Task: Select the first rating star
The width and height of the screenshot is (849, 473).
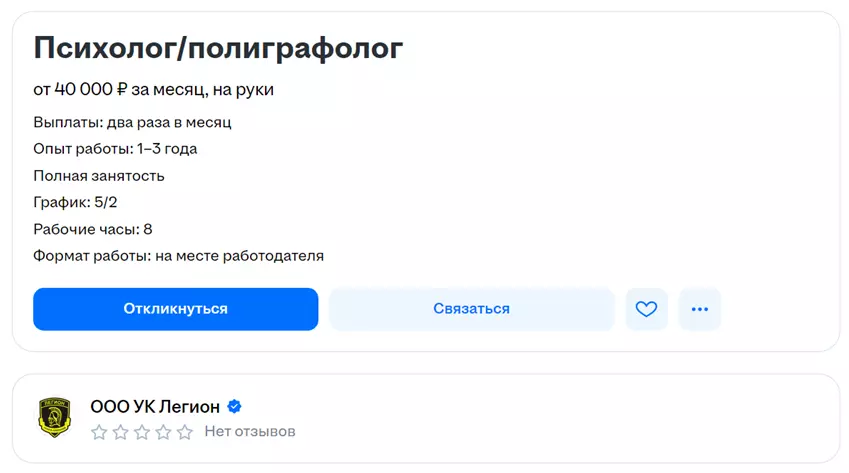Action: (99, 432)
